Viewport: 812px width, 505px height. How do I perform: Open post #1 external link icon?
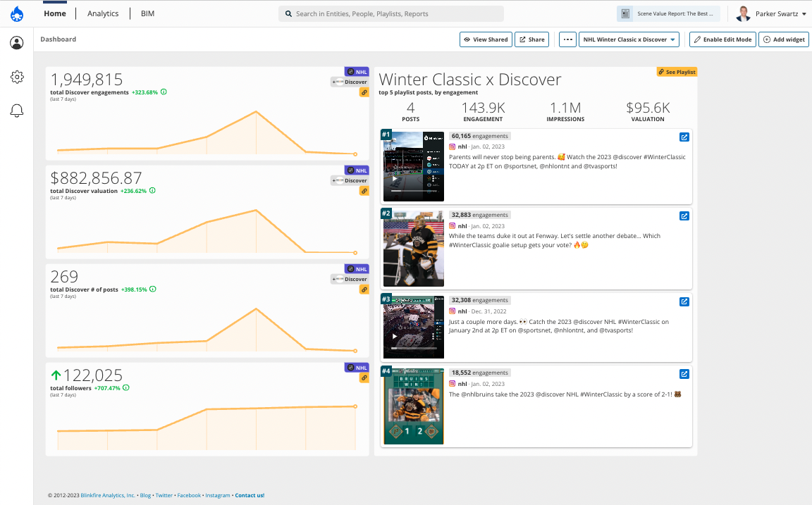click(684, 137)
